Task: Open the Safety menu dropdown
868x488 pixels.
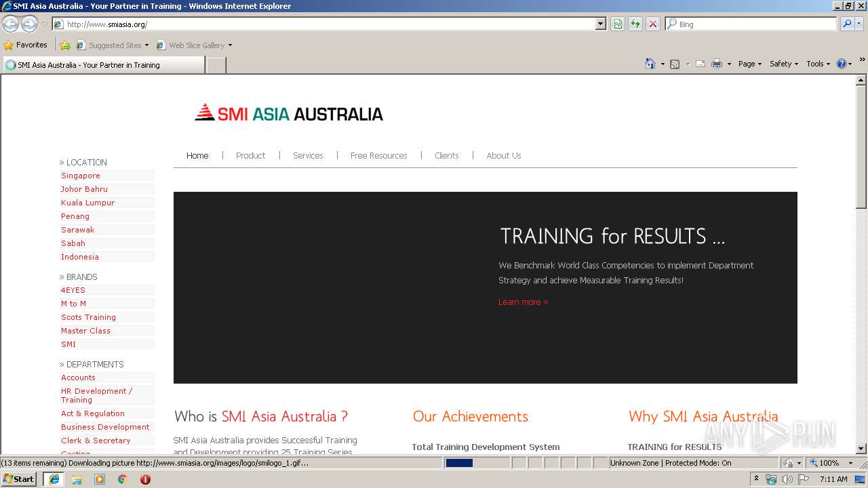Action: coord(783,64)
